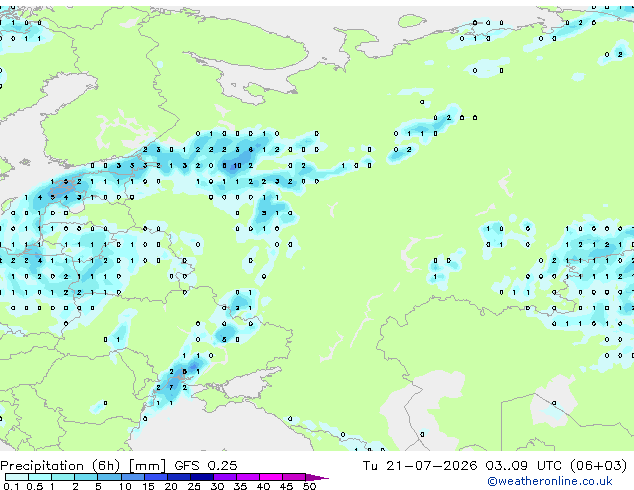Pick the 10–15 mm legend color swatch
This screenshot has height=490, width=634.
133,477
